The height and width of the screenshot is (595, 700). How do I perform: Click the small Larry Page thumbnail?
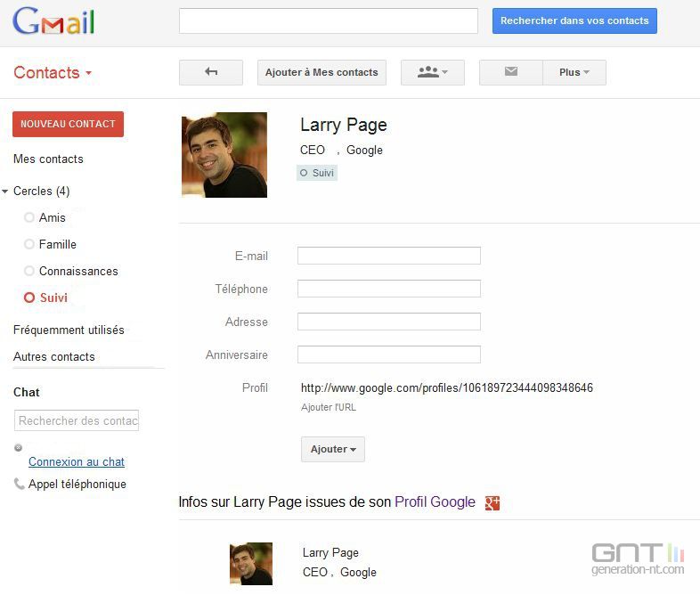251,564
